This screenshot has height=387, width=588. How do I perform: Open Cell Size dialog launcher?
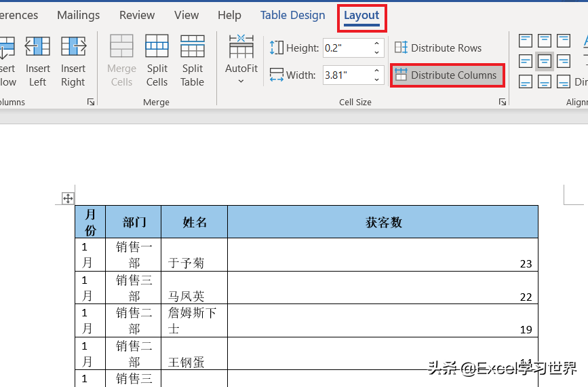503,102
